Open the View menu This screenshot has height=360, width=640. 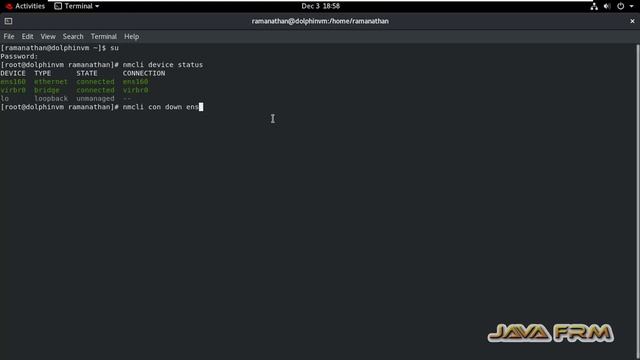(x=48, y=36)
